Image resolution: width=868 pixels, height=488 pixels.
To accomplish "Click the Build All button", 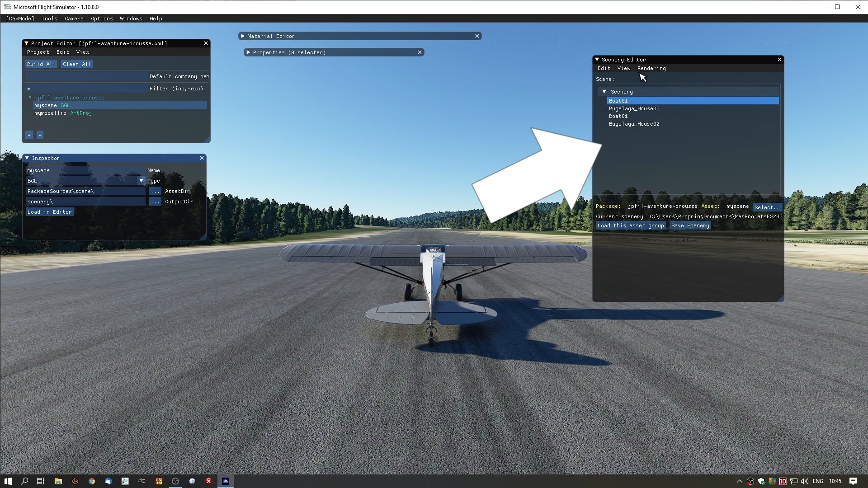I will click(41, 64).
